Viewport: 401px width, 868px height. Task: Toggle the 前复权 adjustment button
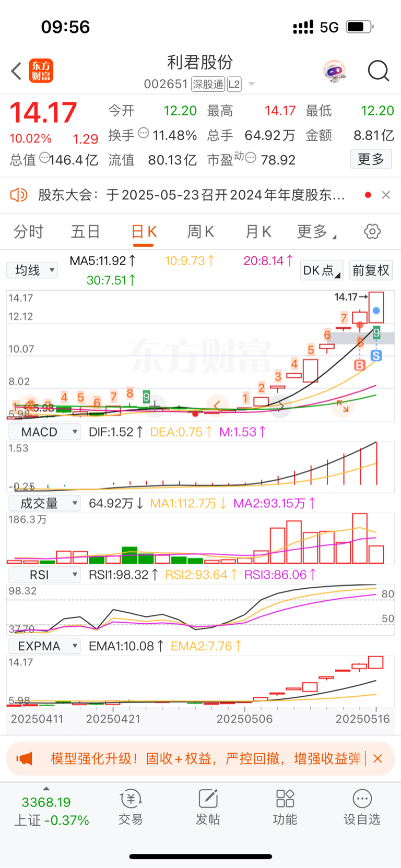[x=371, y=270]
